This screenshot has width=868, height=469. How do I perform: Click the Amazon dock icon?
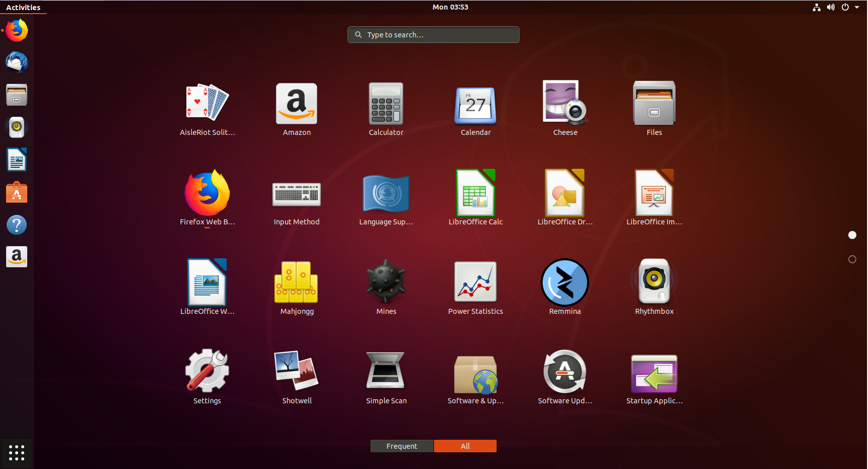[17, 257]
